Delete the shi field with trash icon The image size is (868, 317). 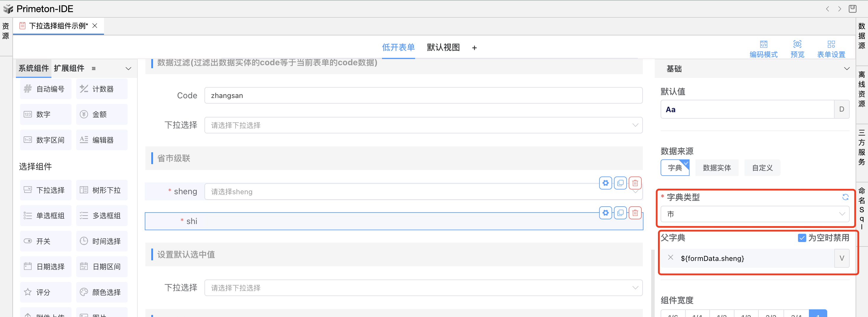(x=635, y=213)
